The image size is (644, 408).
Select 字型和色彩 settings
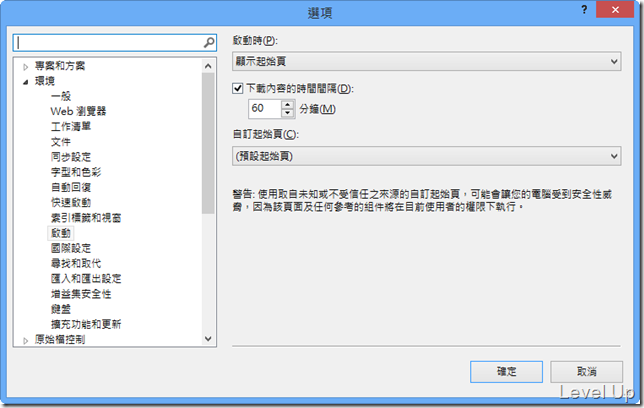pyautogui.click(x=76, y=172)
